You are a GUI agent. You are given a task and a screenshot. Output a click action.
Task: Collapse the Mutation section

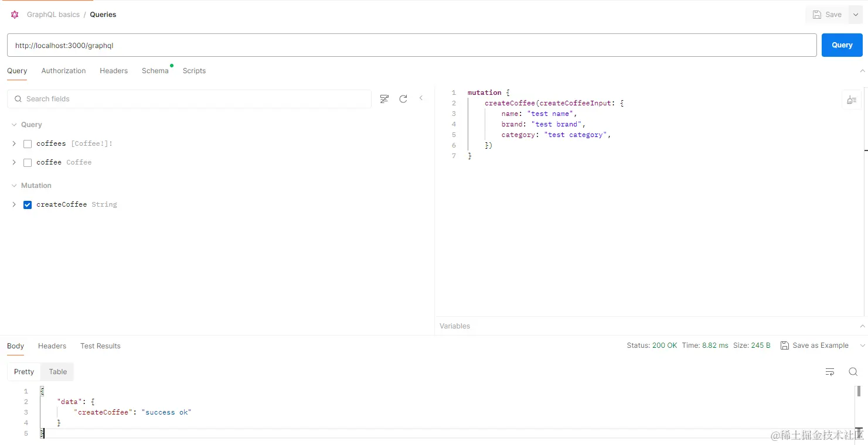14,186
